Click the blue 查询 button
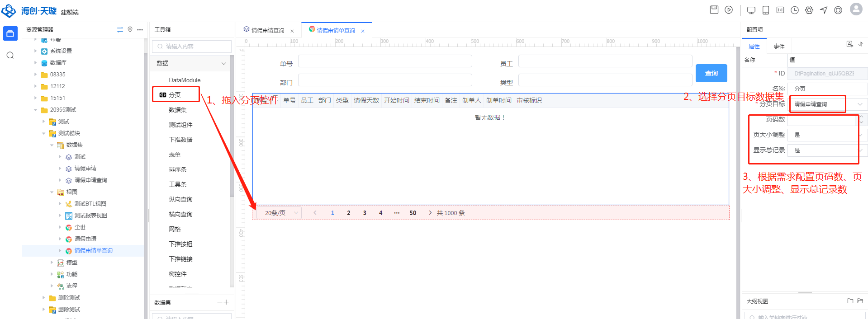 pyautogui.click(x=711, y=73)
